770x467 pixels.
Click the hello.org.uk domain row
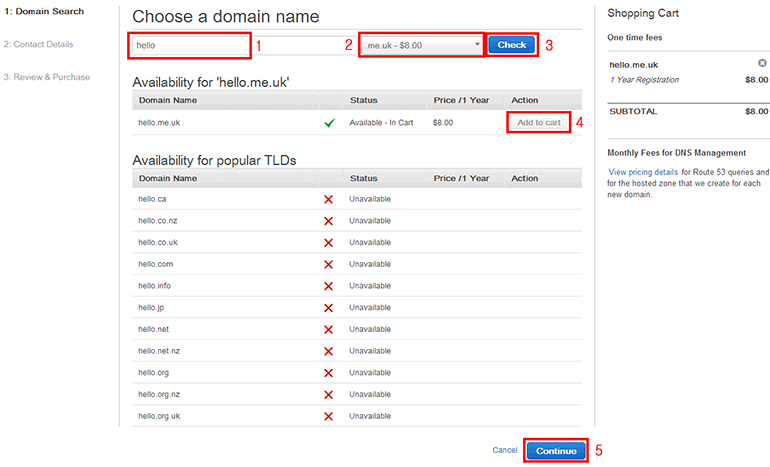tap(158, 416)
